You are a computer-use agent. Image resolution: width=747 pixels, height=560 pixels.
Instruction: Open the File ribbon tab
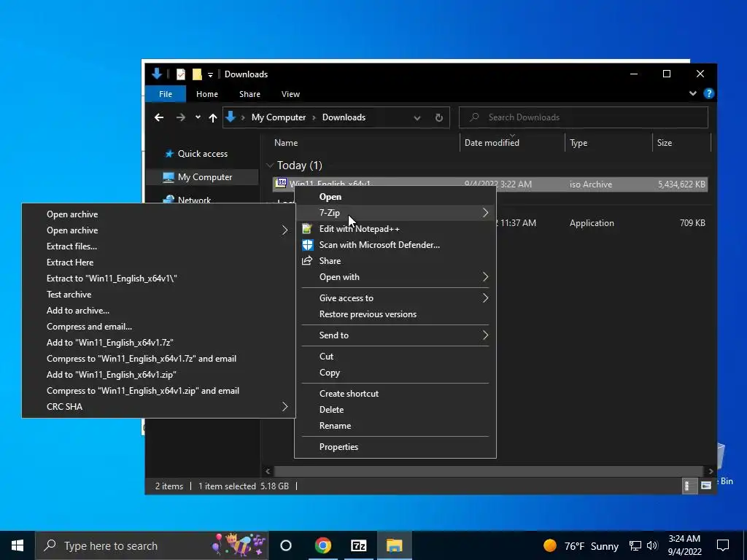166,94
